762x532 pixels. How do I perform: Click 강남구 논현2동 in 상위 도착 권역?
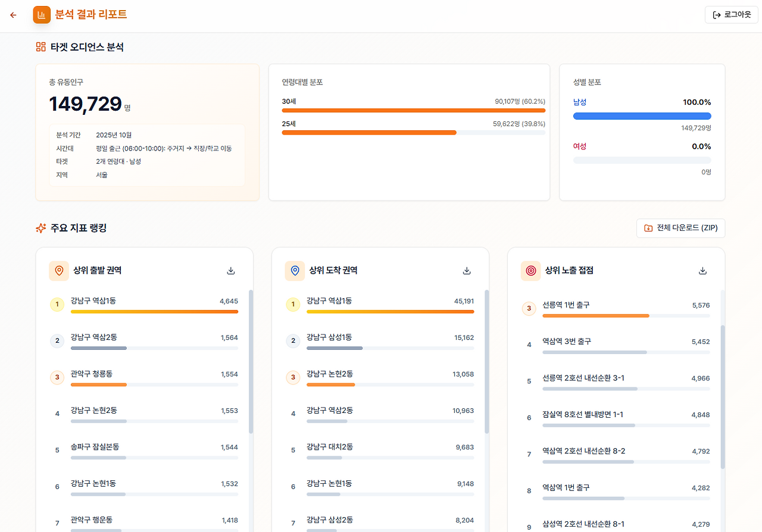(x=330, y=374)
